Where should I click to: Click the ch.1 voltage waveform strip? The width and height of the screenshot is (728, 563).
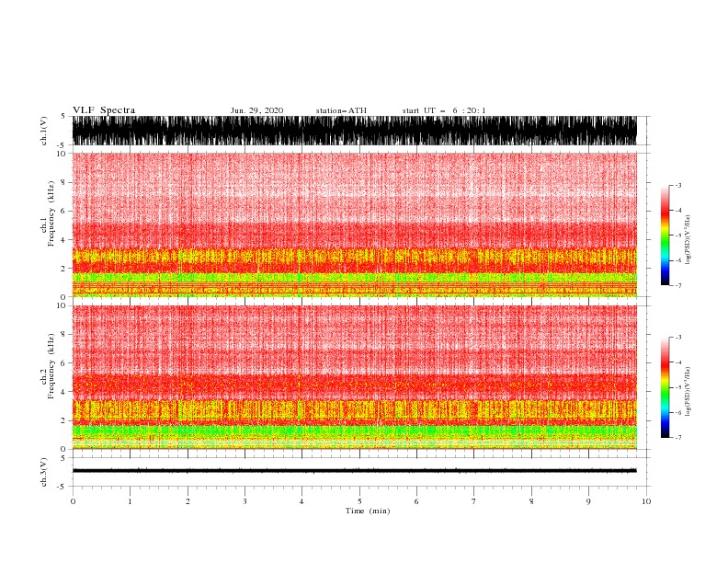[x=354, y=131]
